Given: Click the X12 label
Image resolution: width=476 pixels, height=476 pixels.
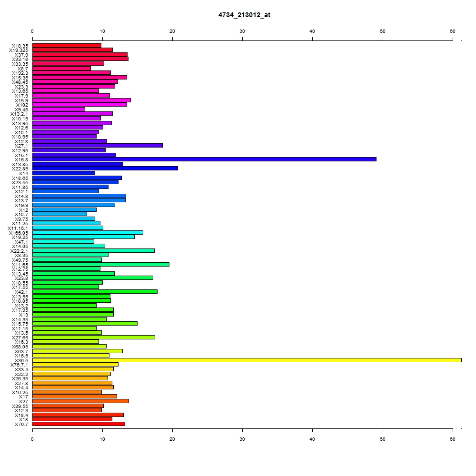Looking at the screenshot, I should point(23,210).
